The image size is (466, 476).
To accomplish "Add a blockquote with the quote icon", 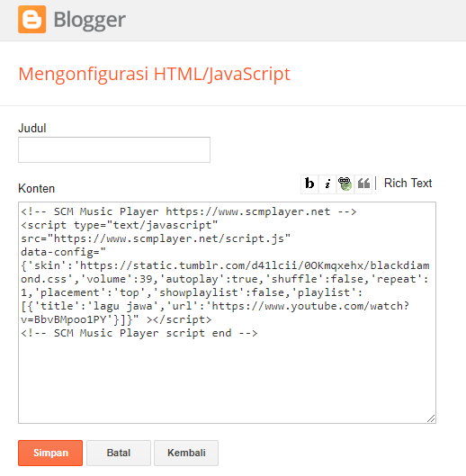I will click(363, 184).
